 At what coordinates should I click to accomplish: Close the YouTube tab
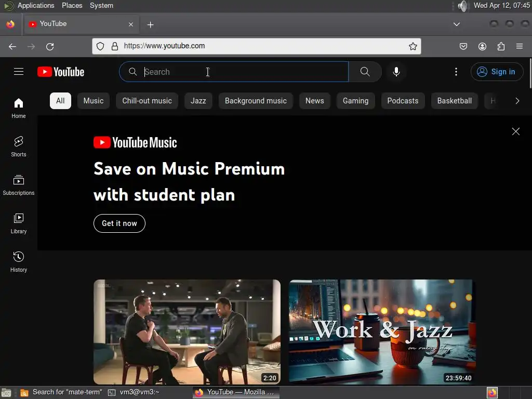click(x=131, y=24)
